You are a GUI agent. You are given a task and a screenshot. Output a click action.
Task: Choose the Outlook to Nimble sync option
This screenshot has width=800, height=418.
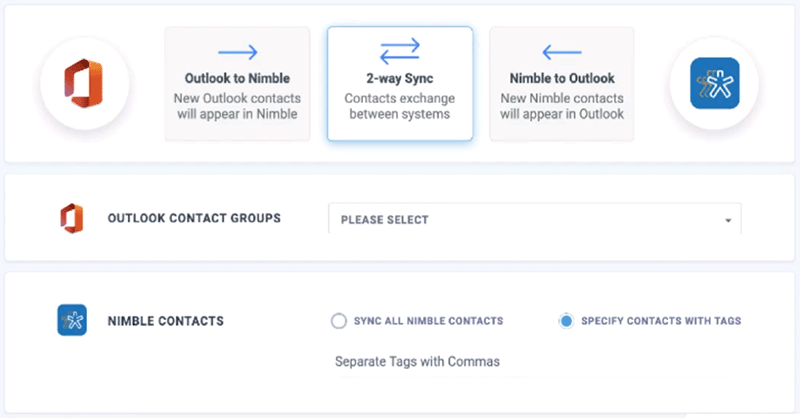click(237, 84)
